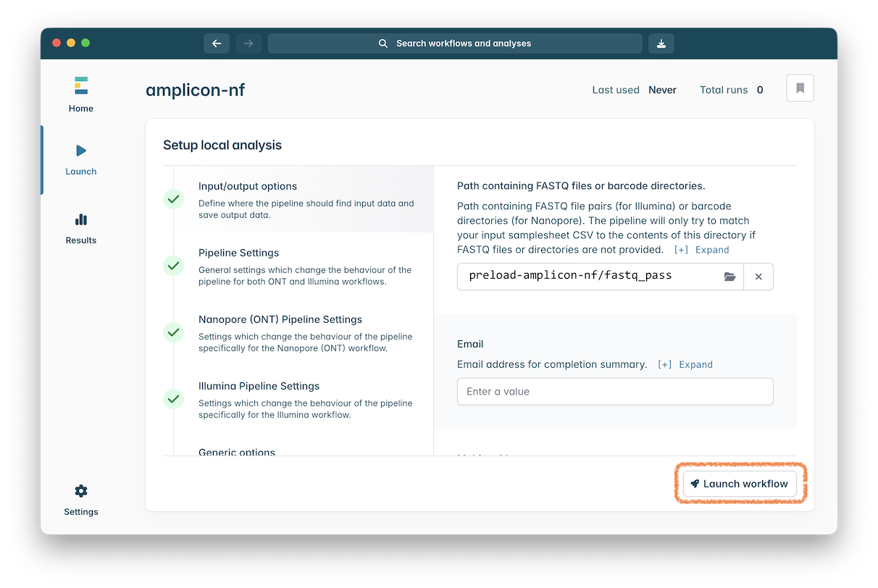Expand the Email field description
Viewport: 878px width, 588px height.
coord(685,365)
